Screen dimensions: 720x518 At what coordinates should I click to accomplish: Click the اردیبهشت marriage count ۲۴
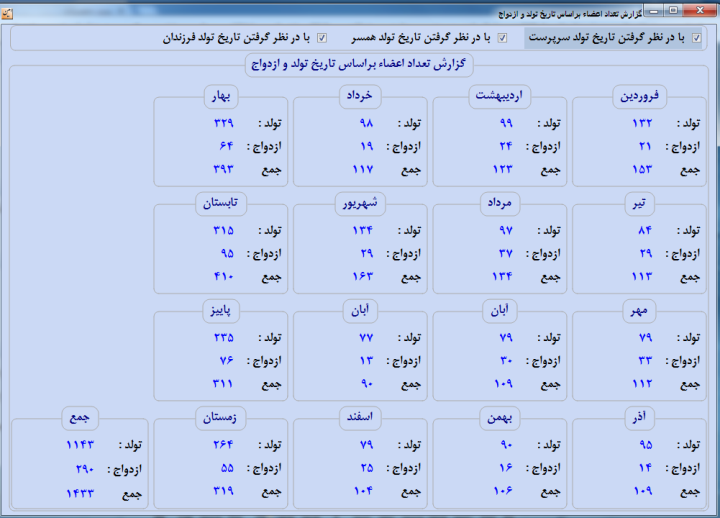click(506, 146)
